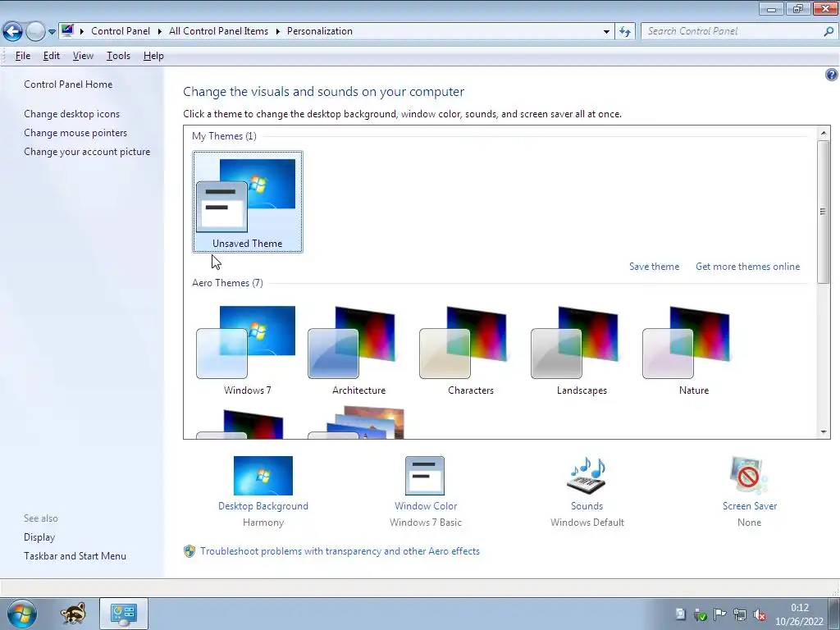The height and width of the screenshot is (630, 840).
Task: Expand the root chevron before Control Panel
Action: pos(82,31)
